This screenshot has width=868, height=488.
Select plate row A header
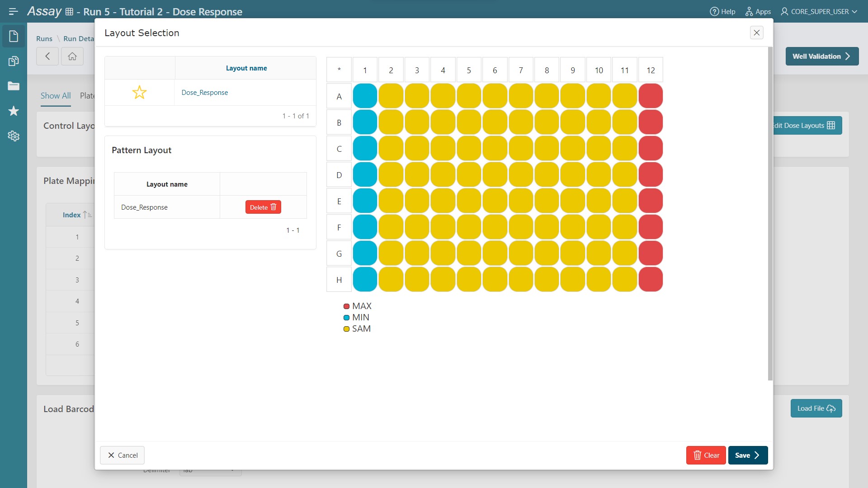339,96
